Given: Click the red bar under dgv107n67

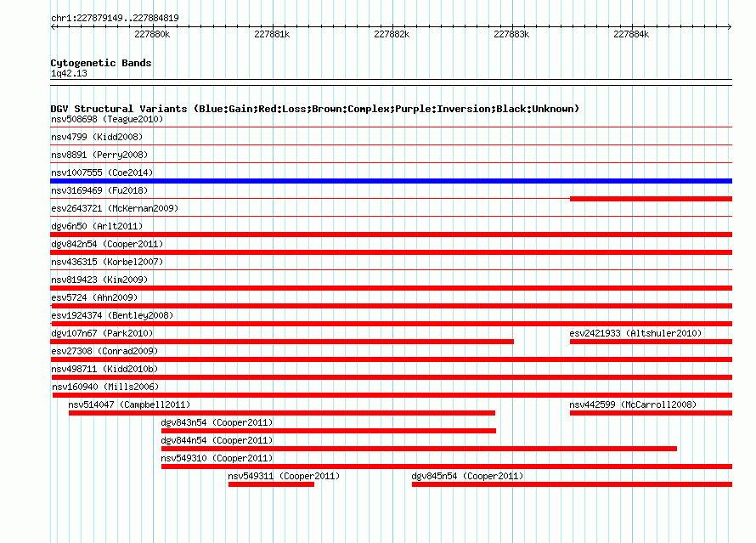Looking at the screenshot, I should (282, 342).
